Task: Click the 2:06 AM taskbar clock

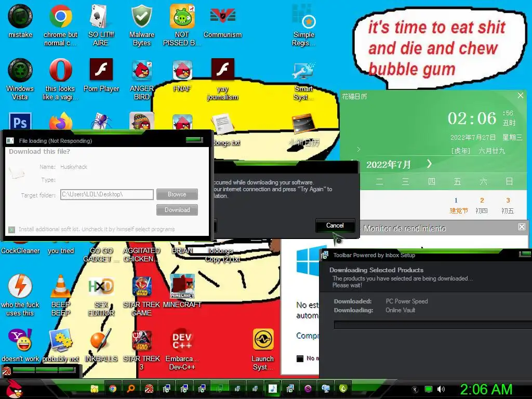Action: pyautogui.click(x=486, y=390)
